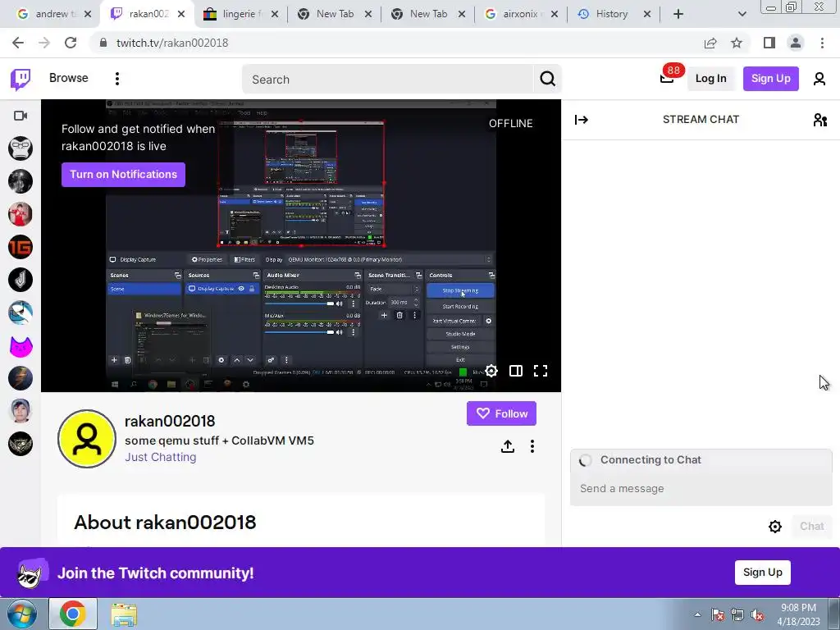Click Sign Up in the bottom banner
The height and width of the screenshot is (630, 840).
(x=762, y=572)
